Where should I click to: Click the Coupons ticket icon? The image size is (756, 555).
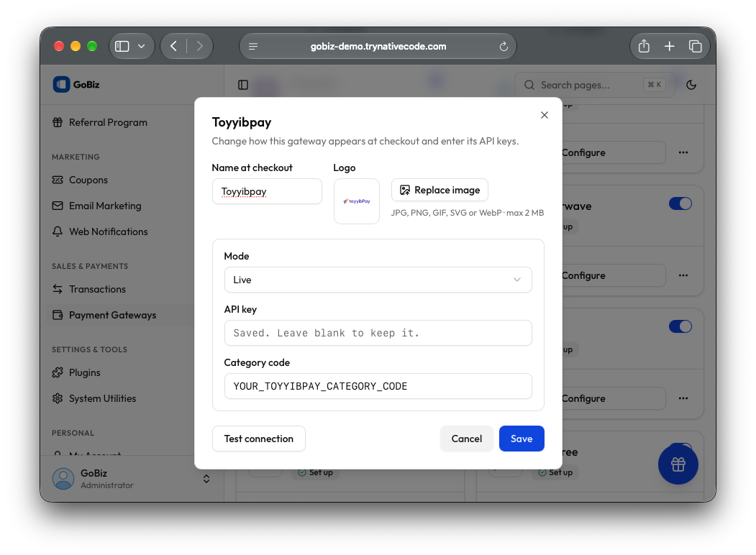(58, 180)
